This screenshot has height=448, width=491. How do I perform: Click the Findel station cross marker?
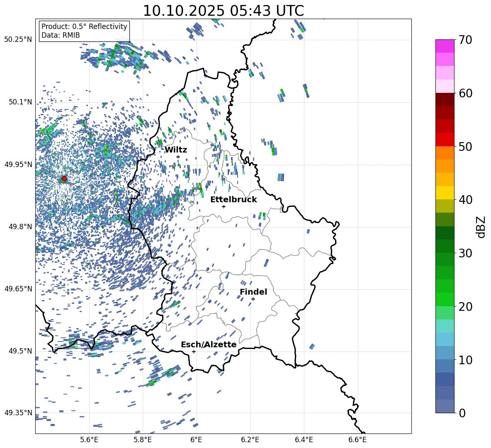253,299
